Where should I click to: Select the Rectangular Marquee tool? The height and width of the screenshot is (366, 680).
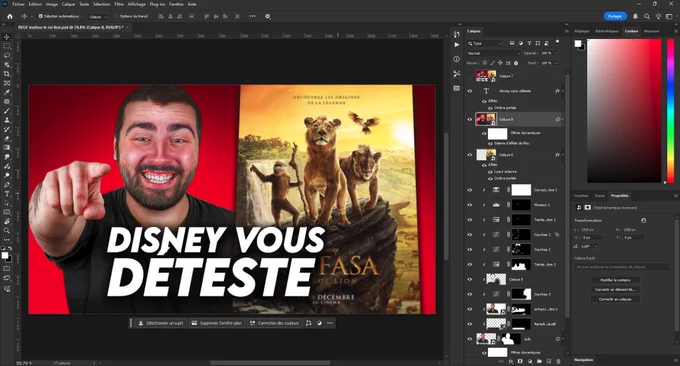pyautogui.click(x=7, y=46)
